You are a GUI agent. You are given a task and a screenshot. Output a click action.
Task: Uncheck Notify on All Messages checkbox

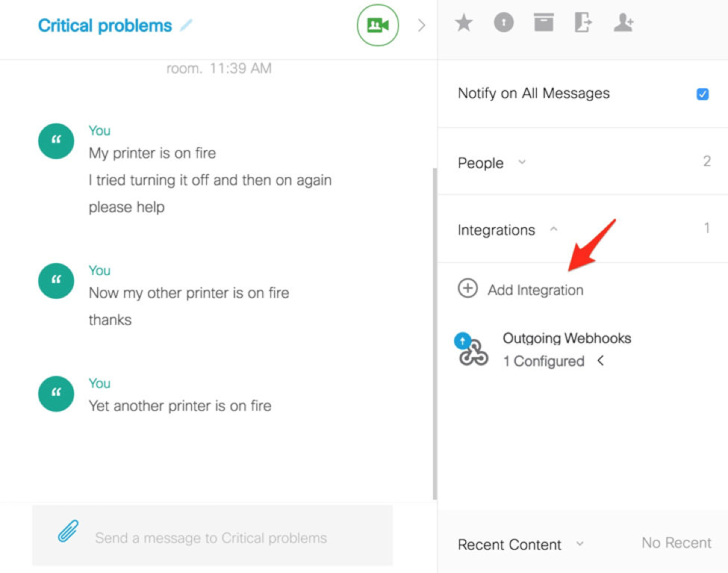pyautogui.click(x=702, y=94)
